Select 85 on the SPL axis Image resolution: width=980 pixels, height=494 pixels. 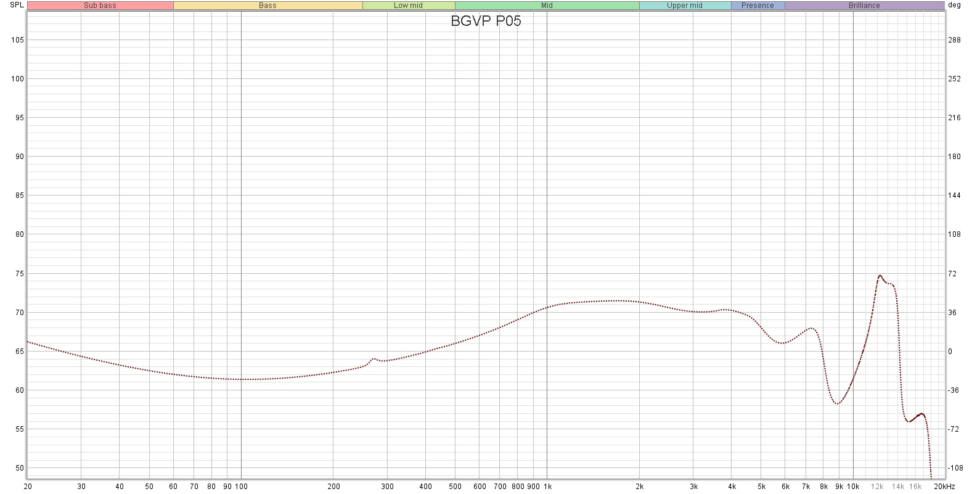click(x=20, y=196)
